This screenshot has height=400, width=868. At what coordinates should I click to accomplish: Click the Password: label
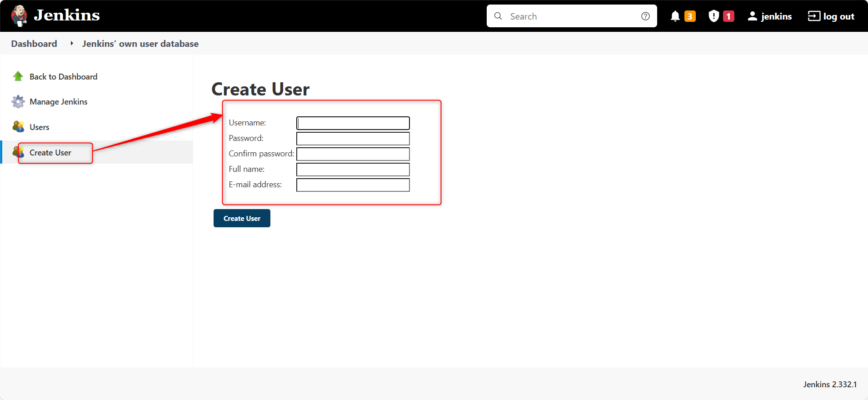[246, 138]
